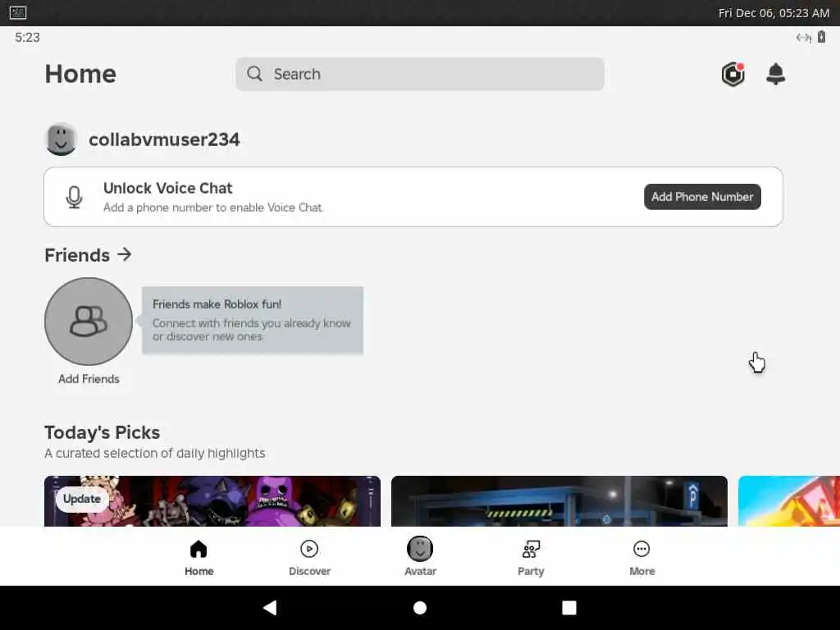Screen dimensions: 840x630
Task: Click the Home page title
Action: tap(80, 74)
